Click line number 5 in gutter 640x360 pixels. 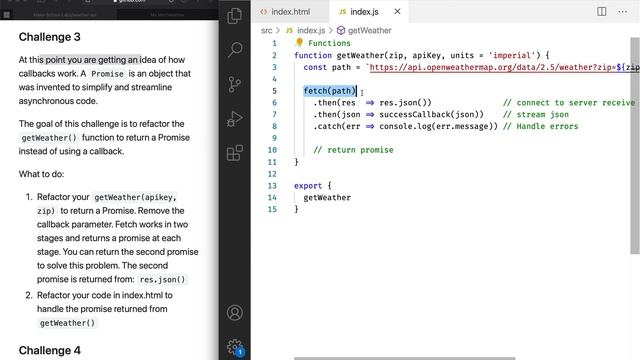click(x=274, y=91)
